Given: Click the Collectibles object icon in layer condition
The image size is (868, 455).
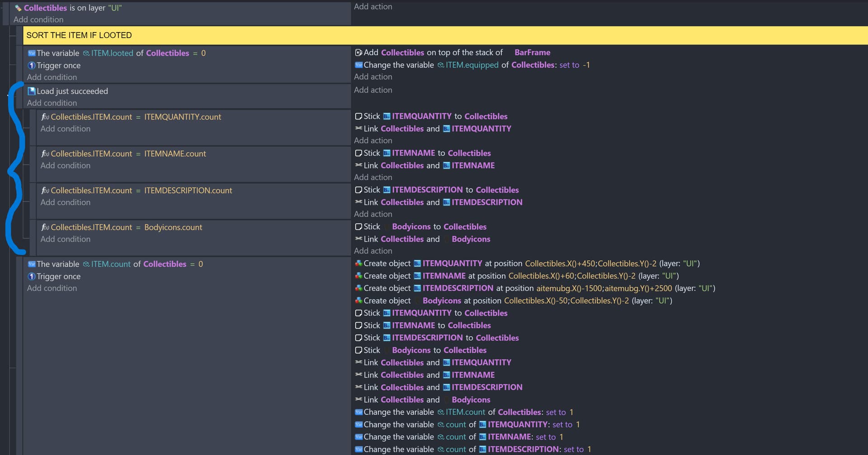Looking at the screenshot, I should coord(18,8).
